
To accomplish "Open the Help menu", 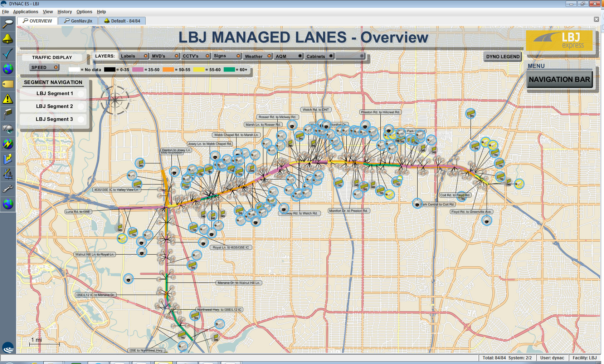I will 101,12.
